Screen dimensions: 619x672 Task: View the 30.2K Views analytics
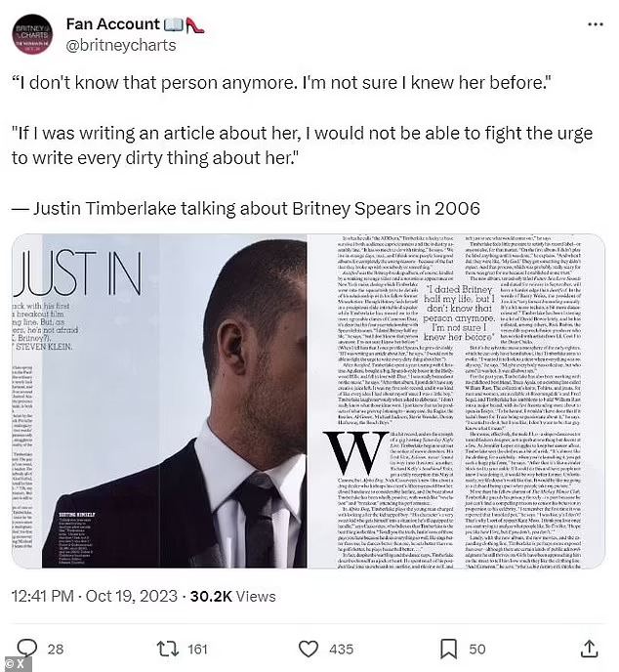click(232, 596)
